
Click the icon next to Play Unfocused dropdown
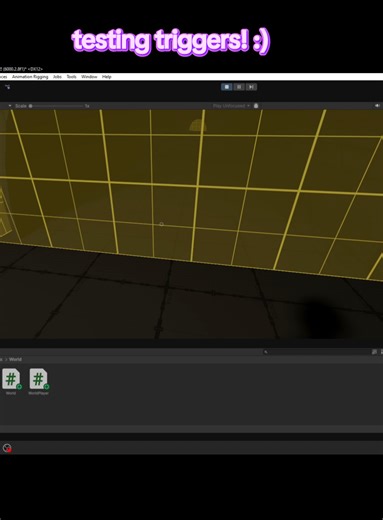pyautogui.click(x=256, y=106)
